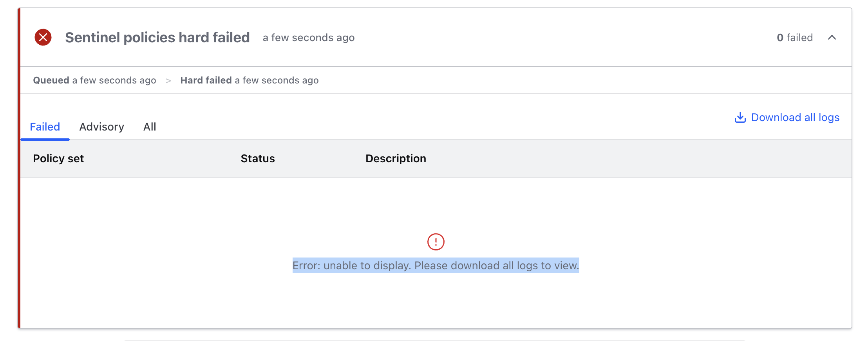Click the blue underline beneath Failed tab
Viewport: 868px width, 341px height.
point(45,139)
